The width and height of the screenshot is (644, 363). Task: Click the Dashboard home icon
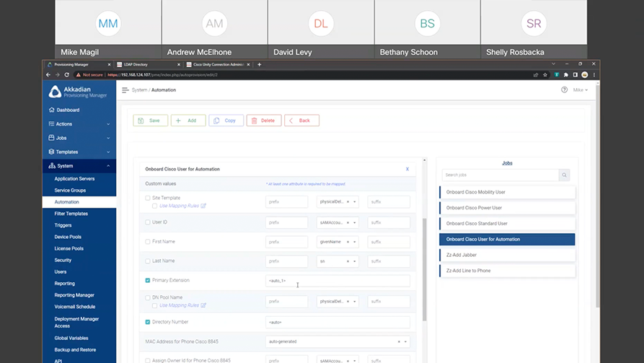(x=52, y=110)
